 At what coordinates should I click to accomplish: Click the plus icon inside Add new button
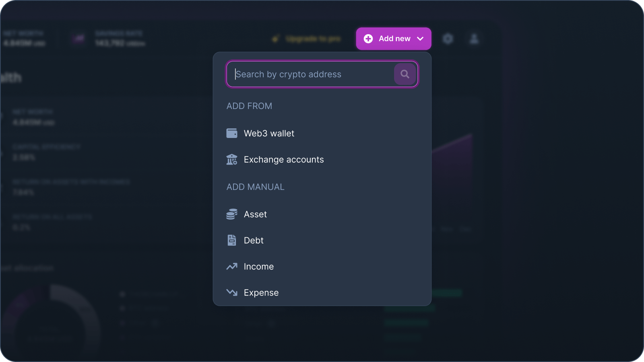[x=368, y=39]
